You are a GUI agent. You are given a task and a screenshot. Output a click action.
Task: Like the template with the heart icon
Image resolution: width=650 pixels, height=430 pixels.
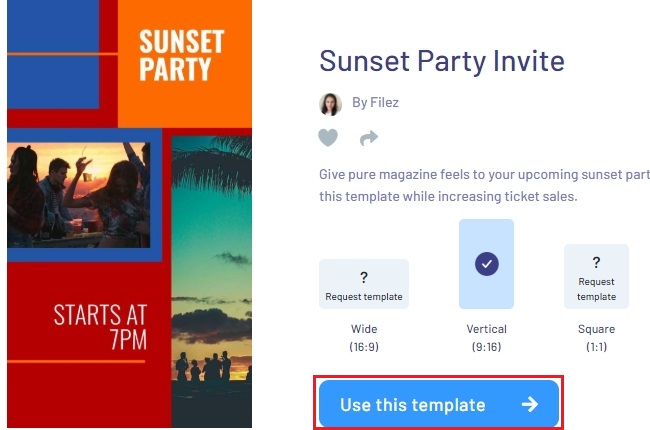point(328,138)
